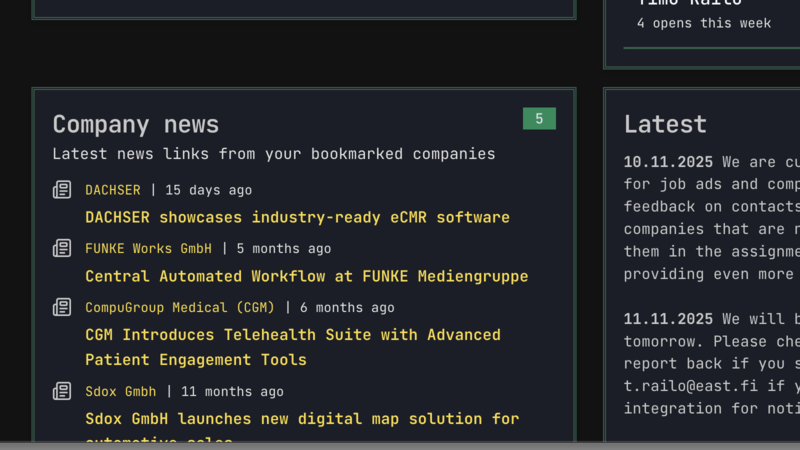Viewport: 800px width, 450px height.
Task: Click the 10.11.2025 date entry
Action: (x=668, y=162)
